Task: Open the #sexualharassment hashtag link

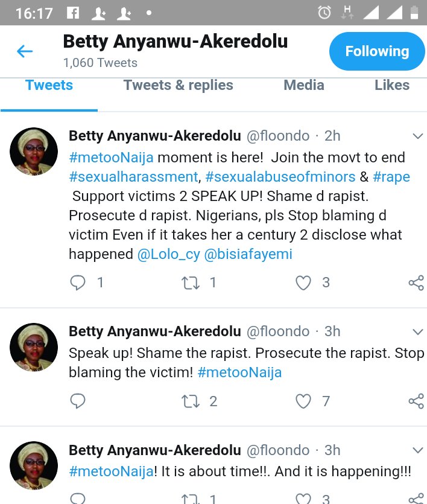Action: (x=133, y=177)
